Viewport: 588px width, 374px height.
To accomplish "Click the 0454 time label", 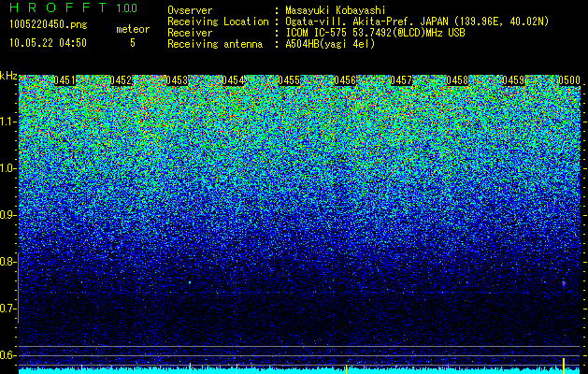I will 233,80.
